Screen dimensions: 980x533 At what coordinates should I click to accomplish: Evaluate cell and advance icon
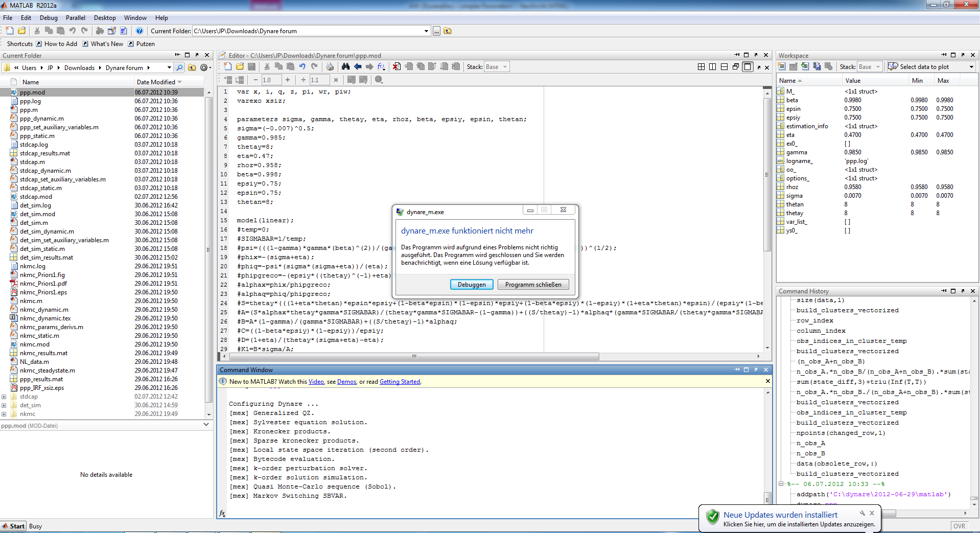[x=240, y=80]
